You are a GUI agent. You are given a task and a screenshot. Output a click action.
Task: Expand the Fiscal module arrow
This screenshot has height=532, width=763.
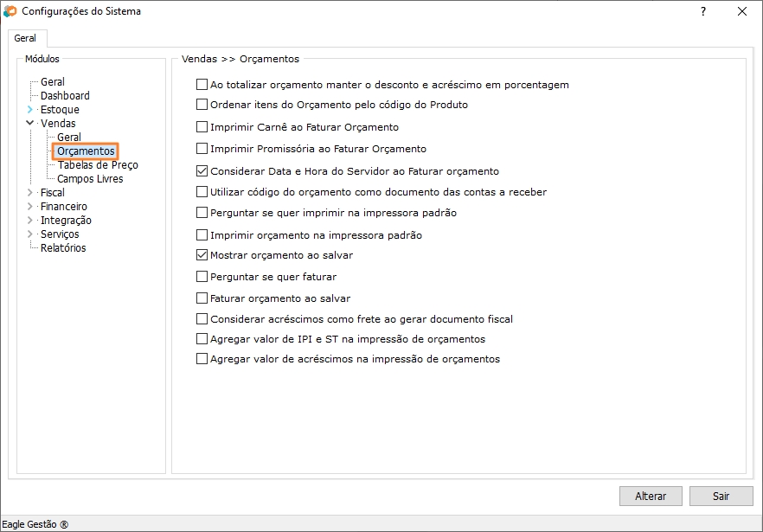click(x=29, y=193)
